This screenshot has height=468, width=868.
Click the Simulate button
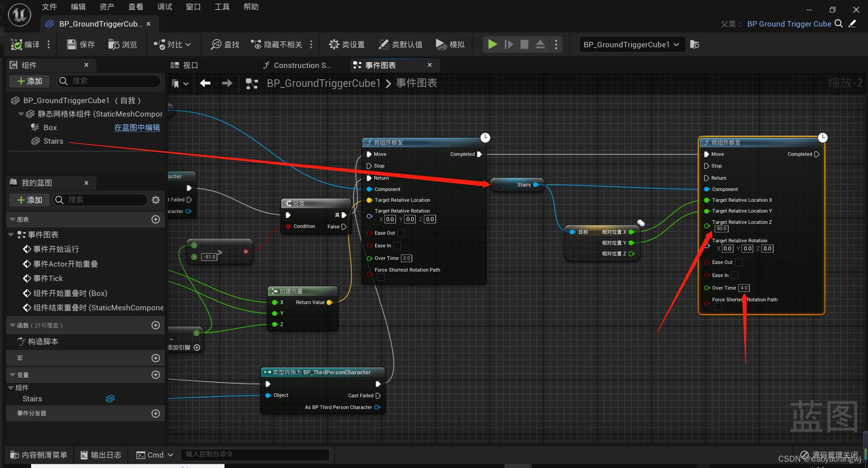(450, 44)
